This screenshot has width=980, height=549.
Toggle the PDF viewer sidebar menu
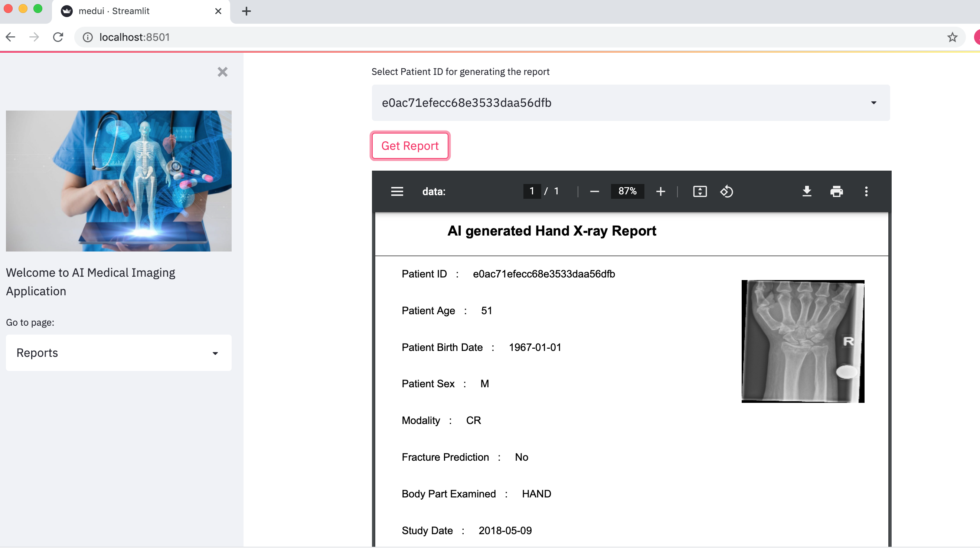point(397,191)
